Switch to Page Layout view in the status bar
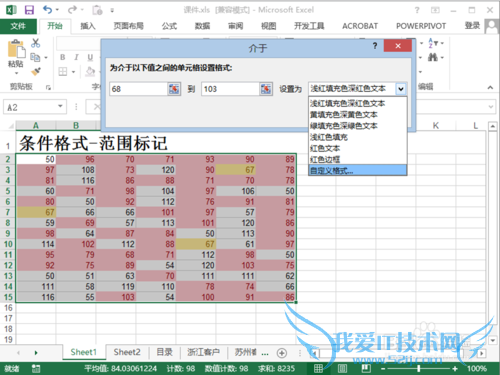 342,368
